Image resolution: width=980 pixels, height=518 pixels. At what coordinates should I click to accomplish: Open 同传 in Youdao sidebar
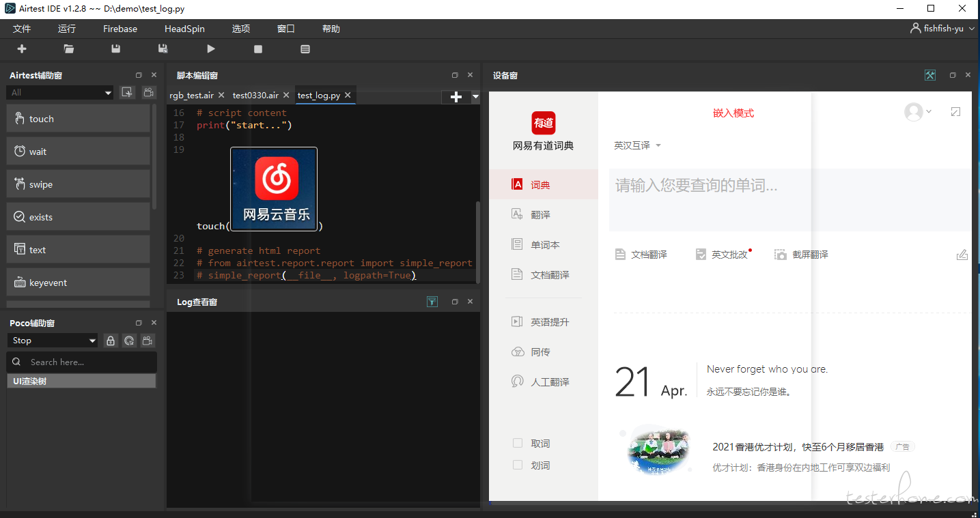tap(543, 352)
